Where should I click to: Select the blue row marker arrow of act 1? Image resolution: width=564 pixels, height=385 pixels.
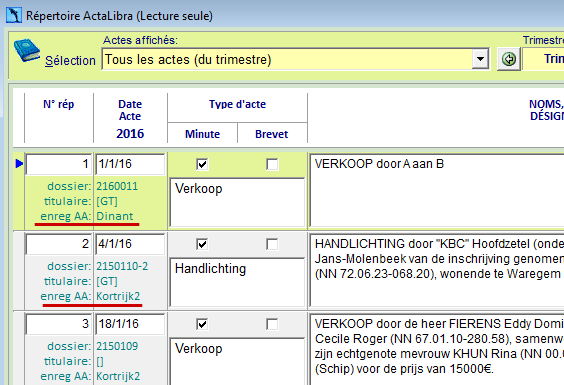[x=19, y=164]
